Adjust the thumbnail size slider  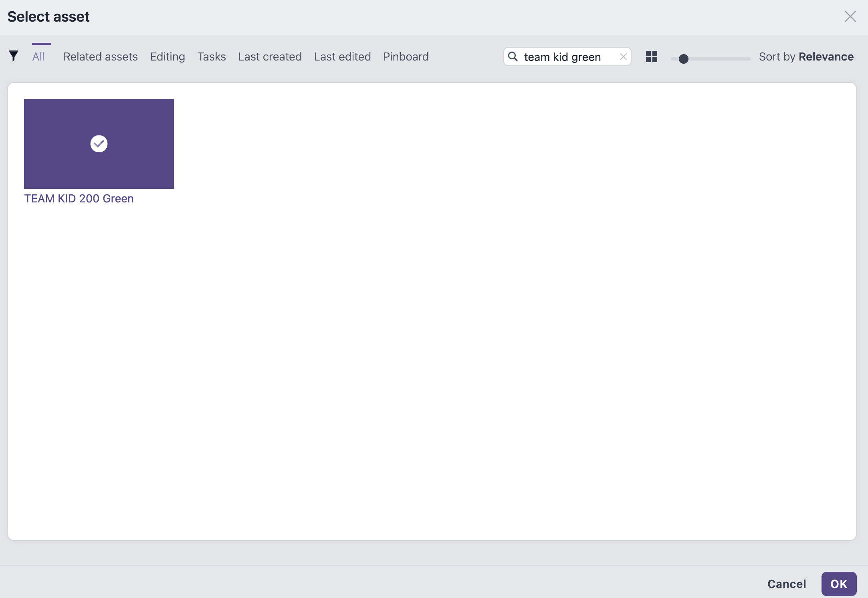click(x=683, y=59)
